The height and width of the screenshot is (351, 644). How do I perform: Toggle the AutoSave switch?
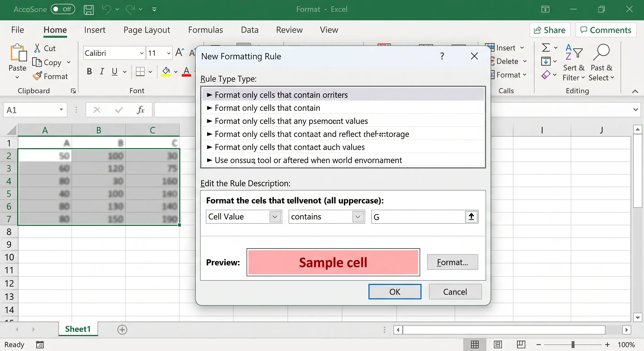pyautogui.click(x=63, y=9)
